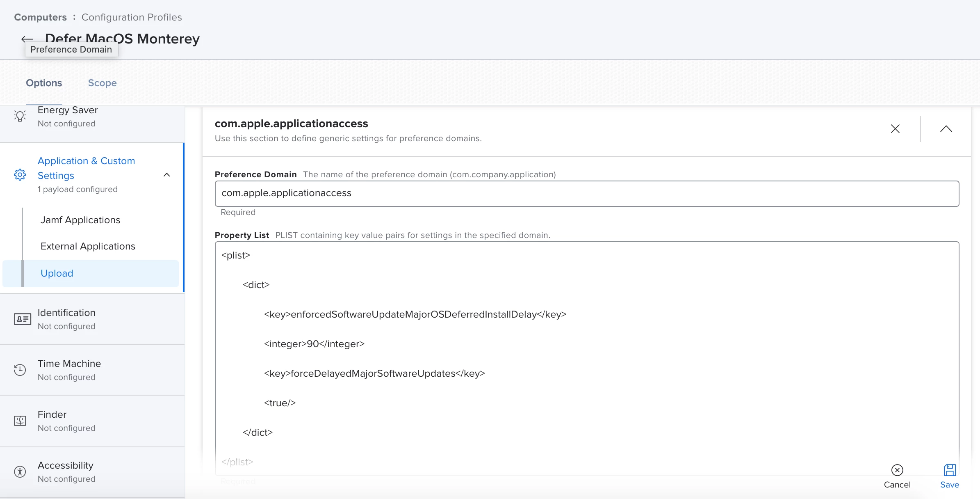Click the Save button label
This screenshot has width=980, height=499.
coord(950,485)
